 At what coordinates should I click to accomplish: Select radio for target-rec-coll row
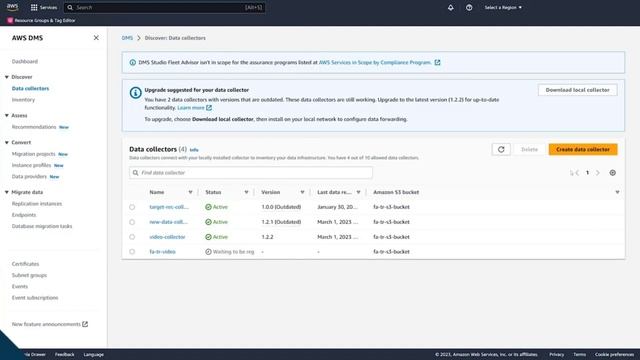click(132, 207)
